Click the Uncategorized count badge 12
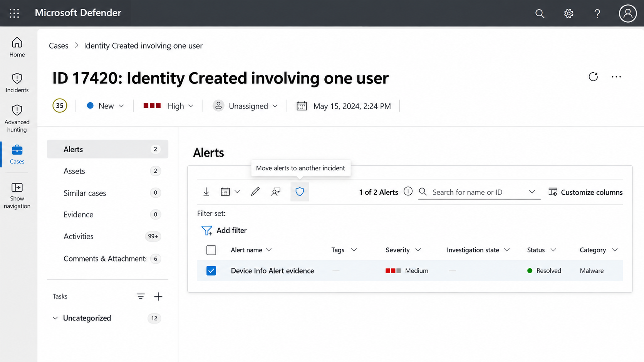 [x=154, y=318]
